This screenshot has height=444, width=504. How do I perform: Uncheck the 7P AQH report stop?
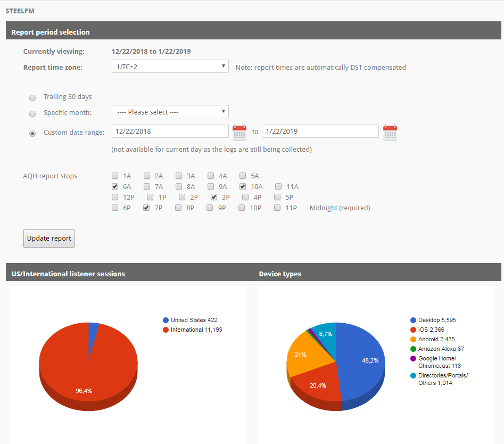[x=146, y=208]
